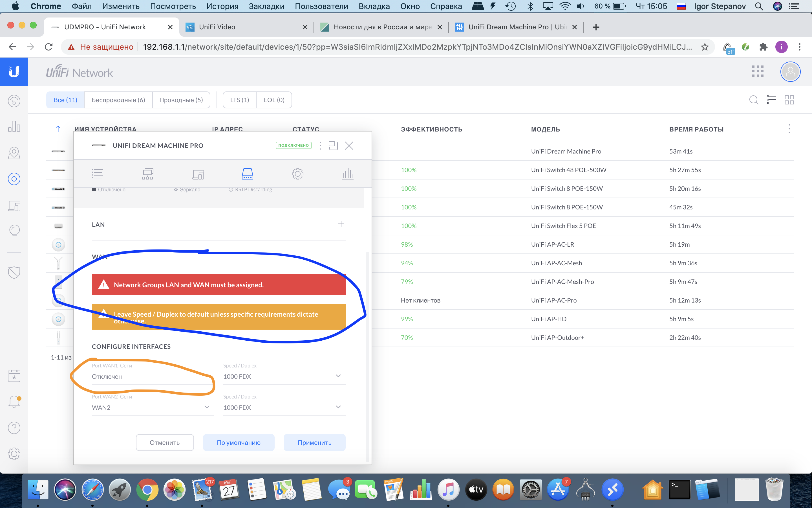Reload the page in Chrome
The width and height of the screenshot is (812, 508).
click(x=49, y=47)
